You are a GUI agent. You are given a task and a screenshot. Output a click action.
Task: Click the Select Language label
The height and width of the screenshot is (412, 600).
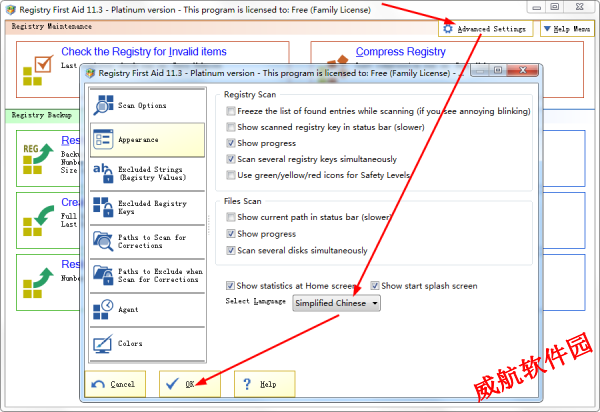(256, 301)
